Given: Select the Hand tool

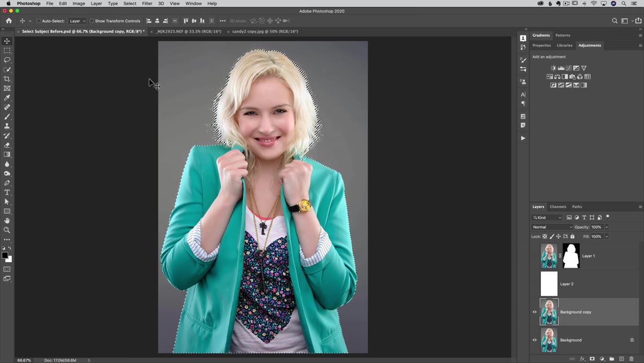Looking at the screenshot, I should pos(7,221).
